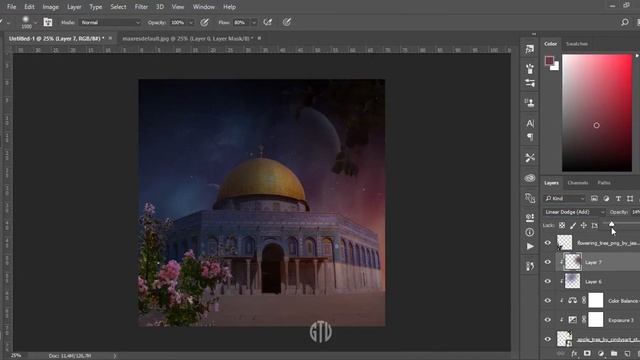This screenshot has height=360, width=640.
Task: Switch to the Untitled-1 document tab
Action: click(x=56, y=38)
